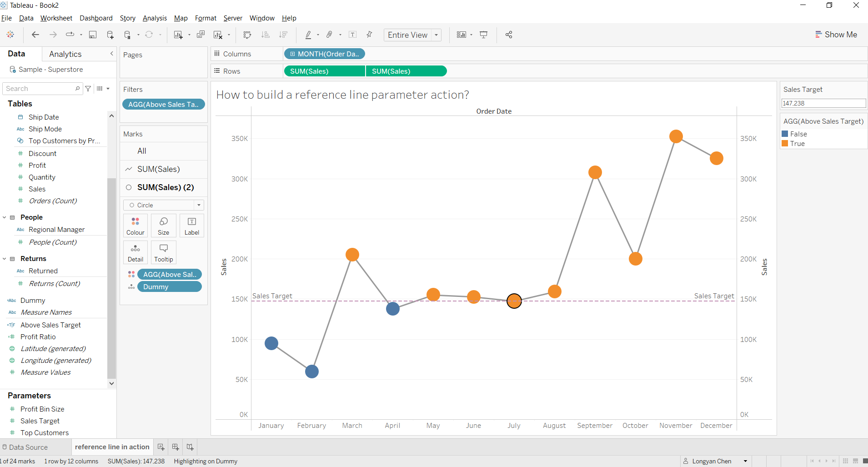Screen dimensions: 868x467
Task: Click the Undo arrow icon
Action: coord(35,35)
